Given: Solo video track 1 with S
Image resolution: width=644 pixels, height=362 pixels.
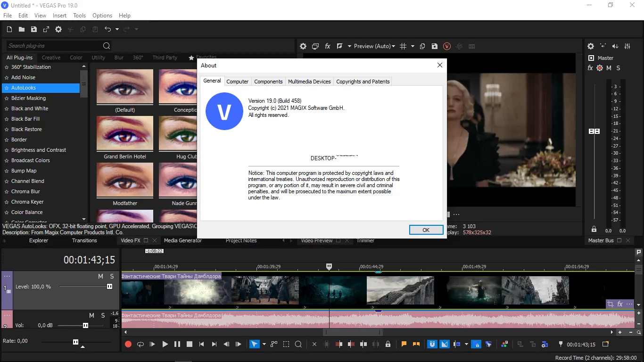Looking at the screenshot, I should (x=112, y=277).
